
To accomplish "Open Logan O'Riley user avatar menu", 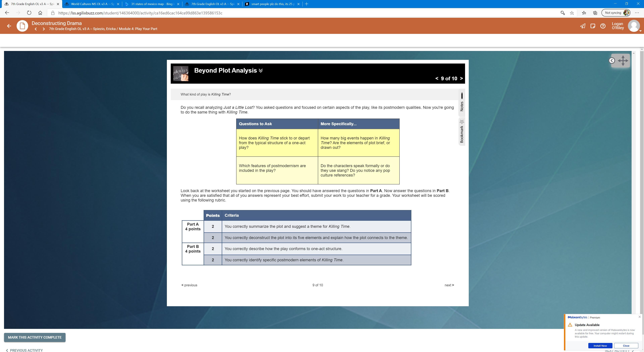I will pos(634,26).
